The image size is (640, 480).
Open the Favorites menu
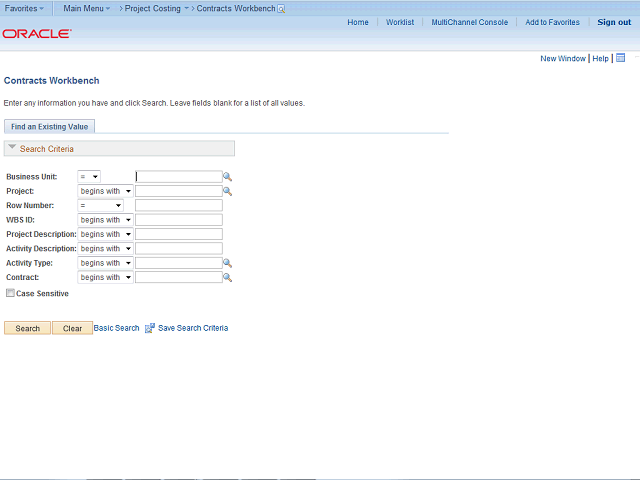click(x=24, y=8)
